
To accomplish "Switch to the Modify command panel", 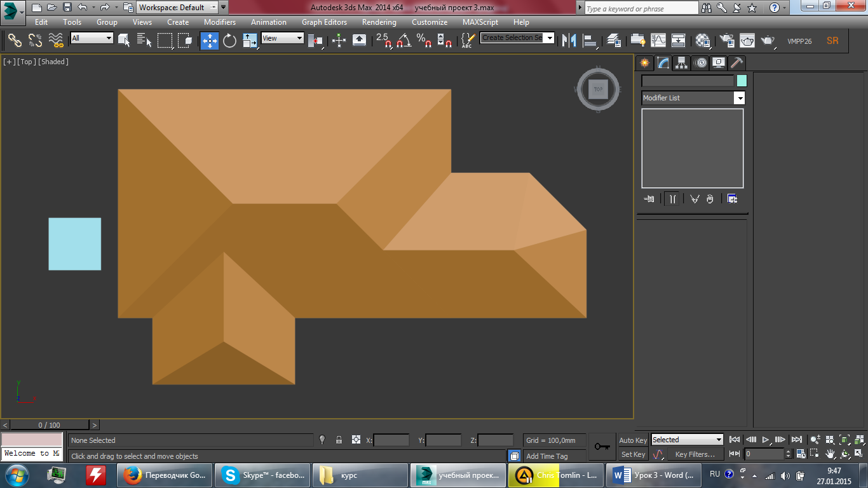I will click(663, 63).
